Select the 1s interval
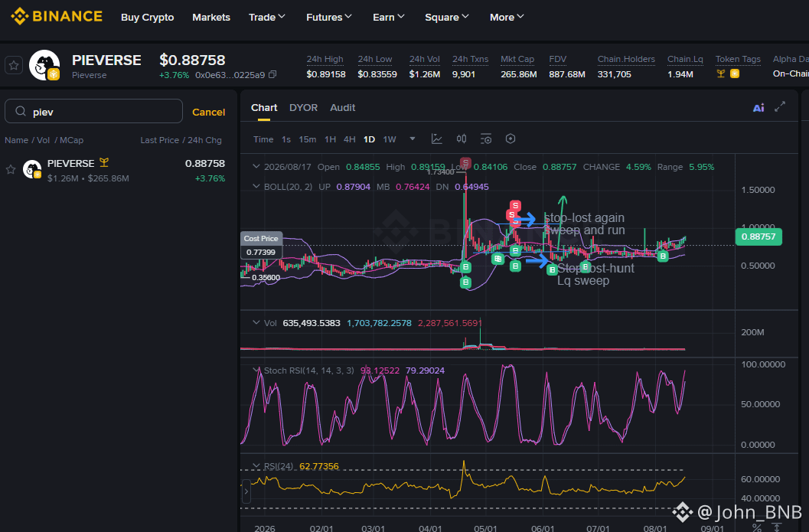The width and height of the screenshot is (809, 532). point(285,139)
